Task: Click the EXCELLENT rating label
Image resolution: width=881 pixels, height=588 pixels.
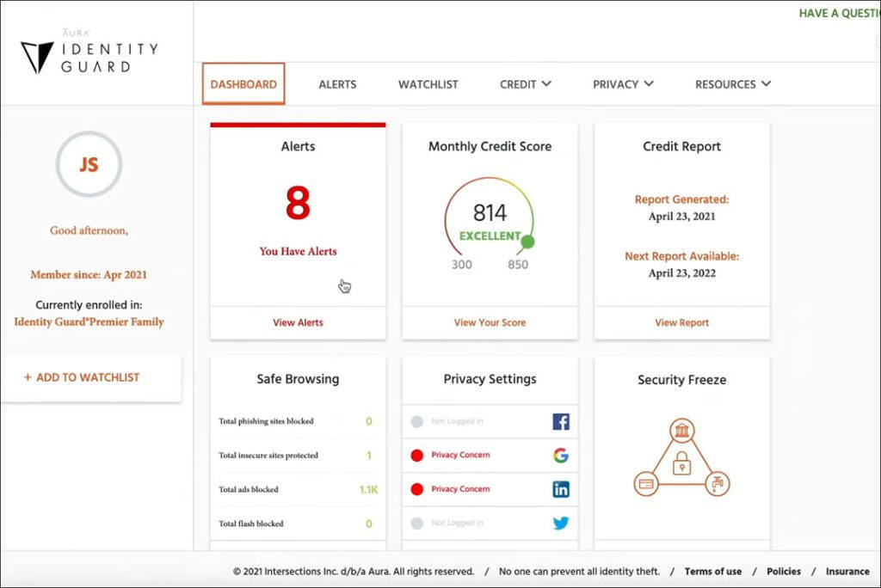Action: point(490,236)
